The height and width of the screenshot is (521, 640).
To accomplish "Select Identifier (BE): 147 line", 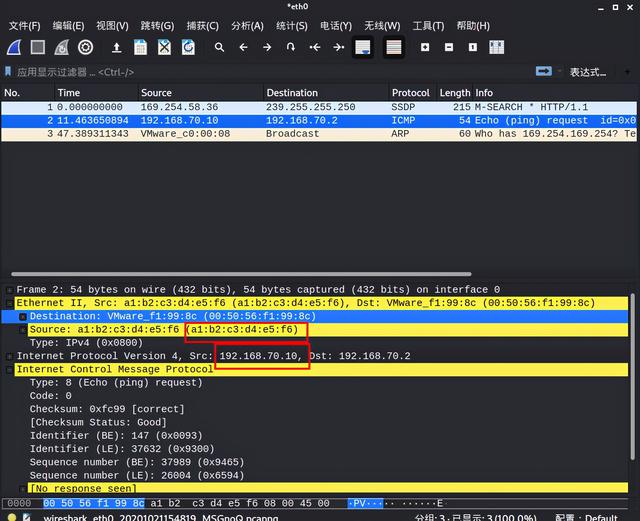I will (x=116, y=436).
